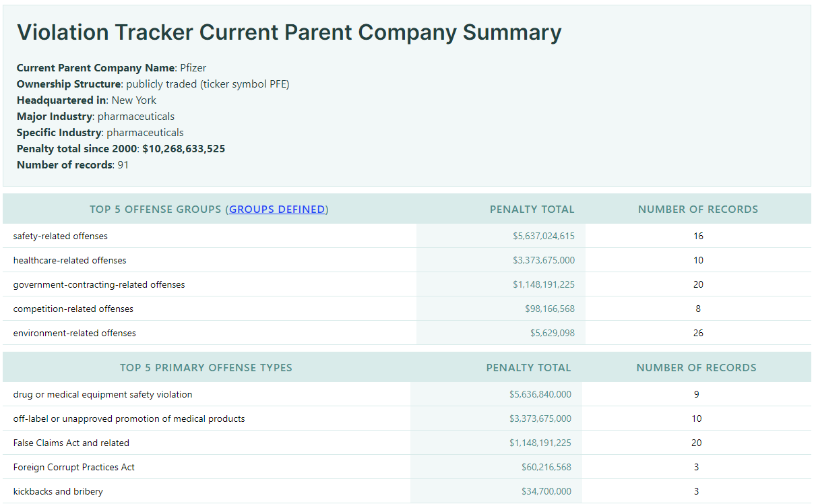
Task: Click the Specific Industry pharmaceuticals line
Action: 100,133
